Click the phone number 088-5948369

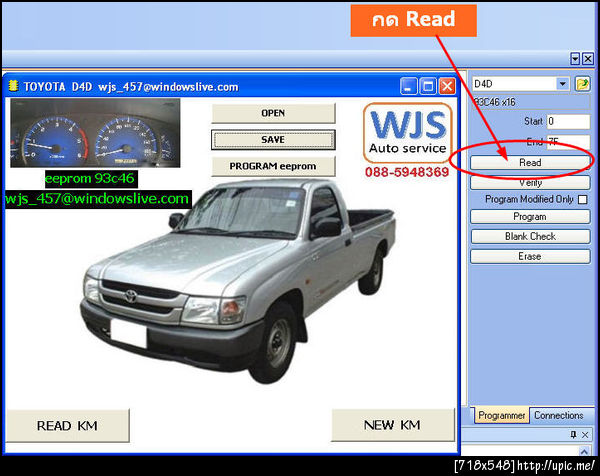coord(407,172)
